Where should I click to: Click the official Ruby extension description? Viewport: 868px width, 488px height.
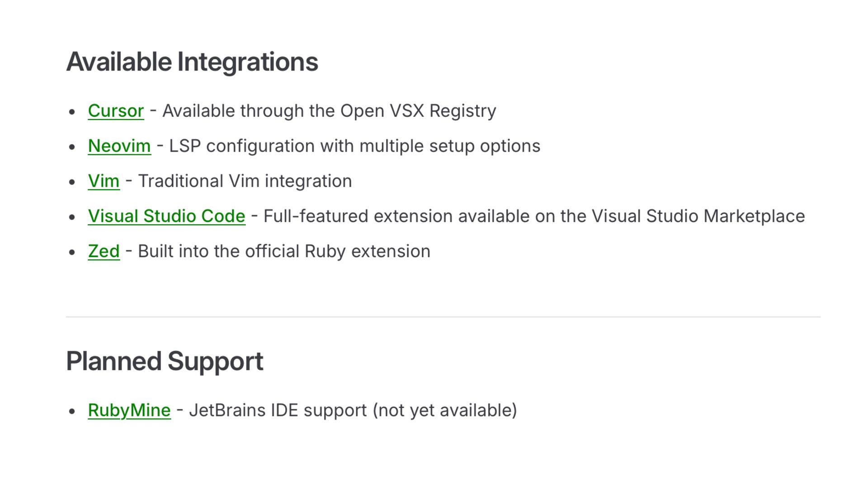coord(284,251)
